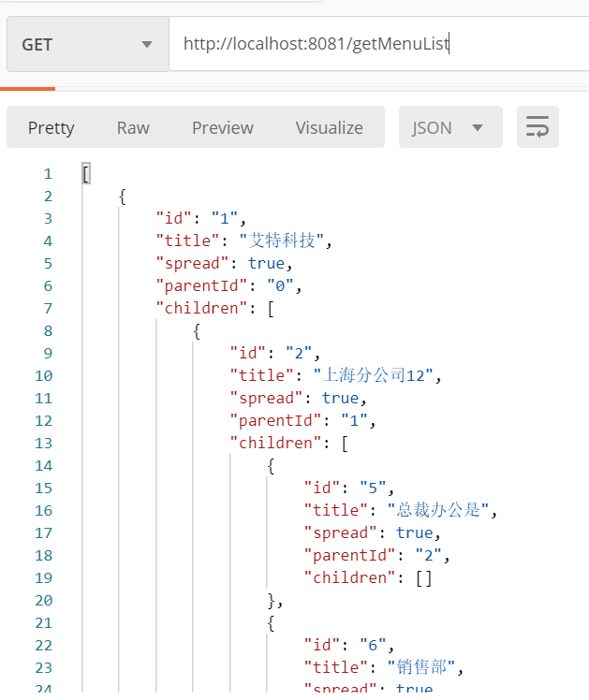Select the title value "上海分公司12"

click(x=374, y=375)
